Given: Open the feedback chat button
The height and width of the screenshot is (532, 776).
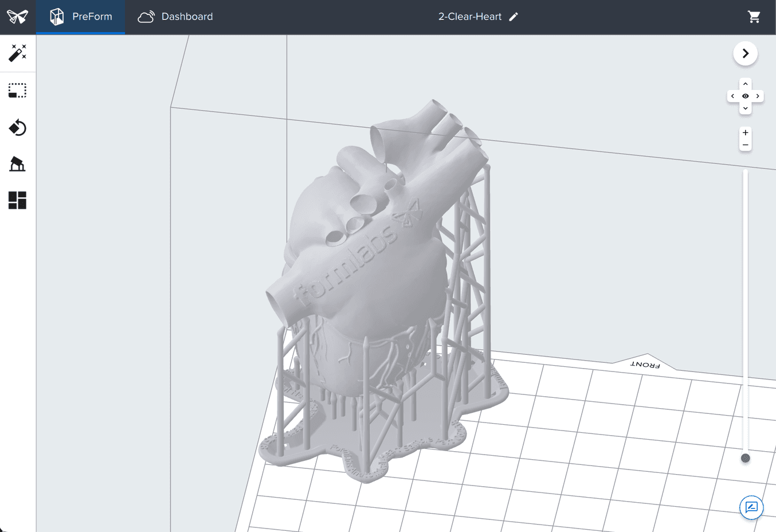Looking at the screenshot, I should click(x=751, y=507).
